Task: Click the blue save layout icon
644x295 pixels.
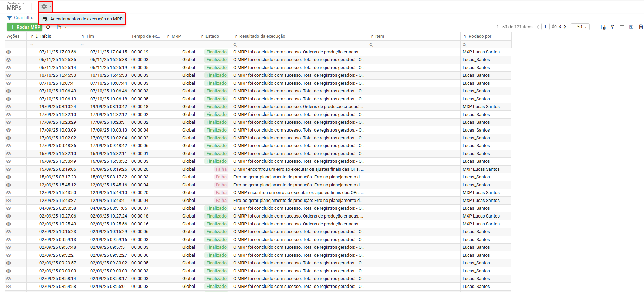Action: (x=631, y=27)
